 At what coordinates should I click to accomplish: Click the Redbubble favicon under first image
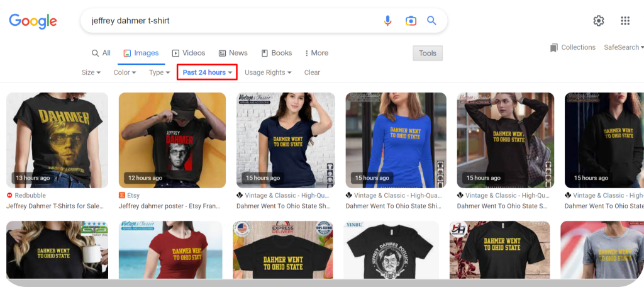click(x=9, y=195)
